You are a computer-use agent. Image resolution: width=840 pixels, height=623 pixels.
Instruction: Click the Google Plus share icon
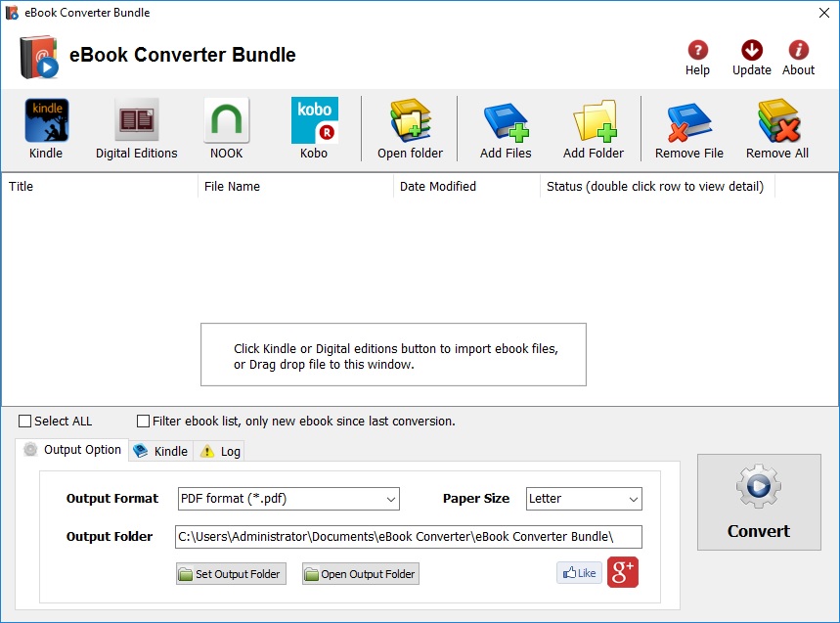(x=623, y=573)
